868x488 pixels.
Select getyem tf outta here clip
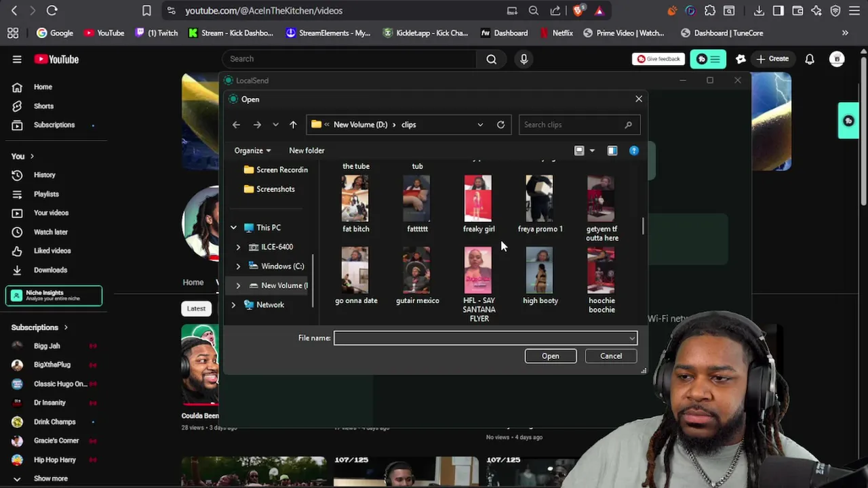click(x=602, y=208)
